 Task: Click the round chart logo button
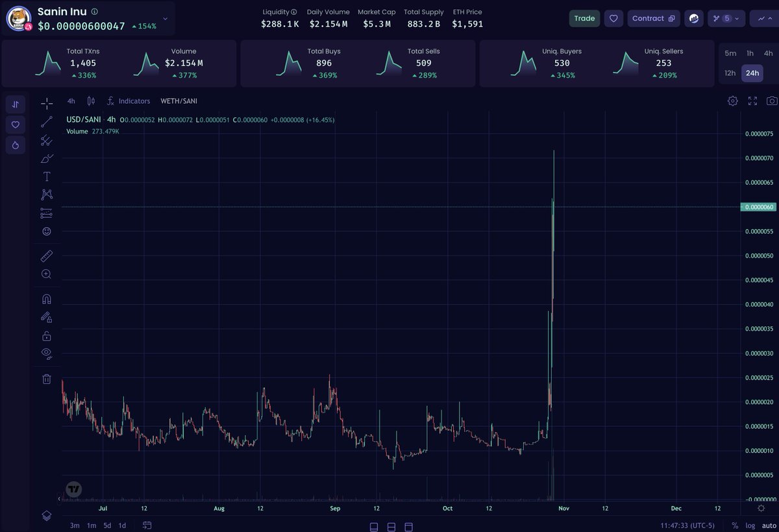694,18
